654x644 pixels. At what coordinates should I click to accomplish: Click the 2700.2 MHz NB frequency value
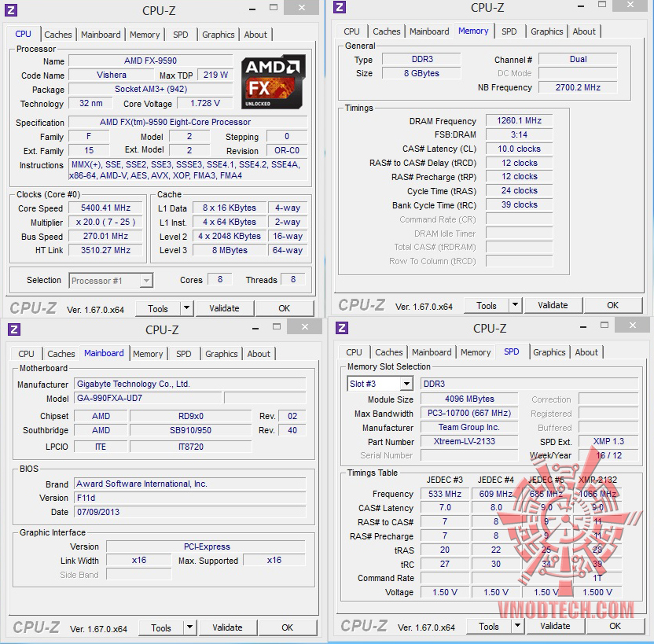(578, 87)
